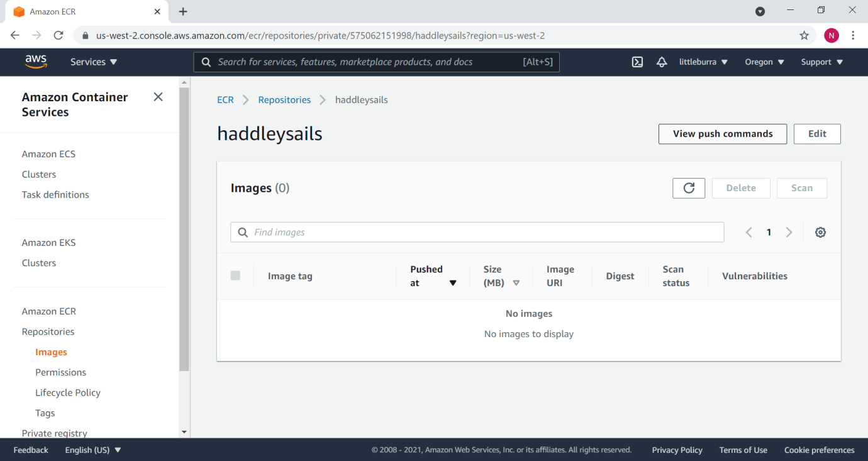
Task: Click the sidebar scrollbar down arrow
Action: click(184, 432)
